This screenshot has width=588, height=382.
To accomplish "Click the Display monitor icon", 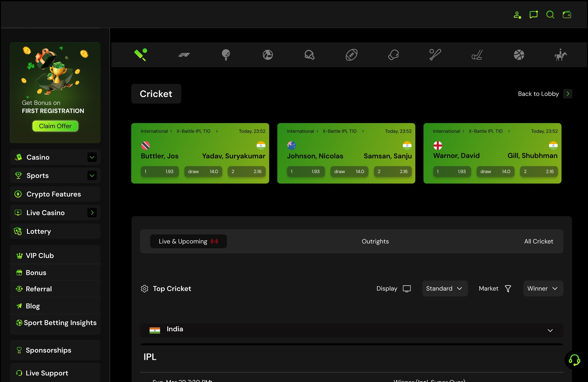I will click(x=407, y=288).
